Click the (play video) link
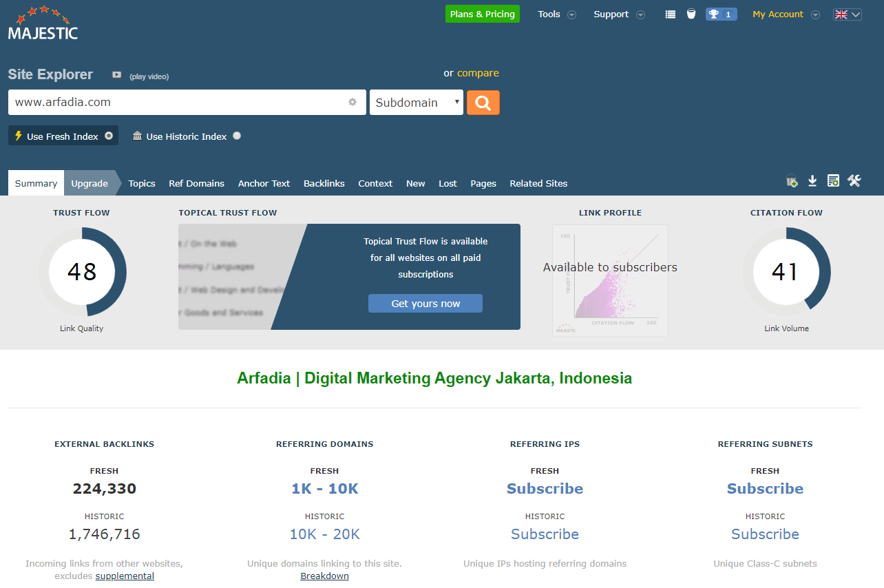Viewport: 884px width, 588px height. coord(149,76)
